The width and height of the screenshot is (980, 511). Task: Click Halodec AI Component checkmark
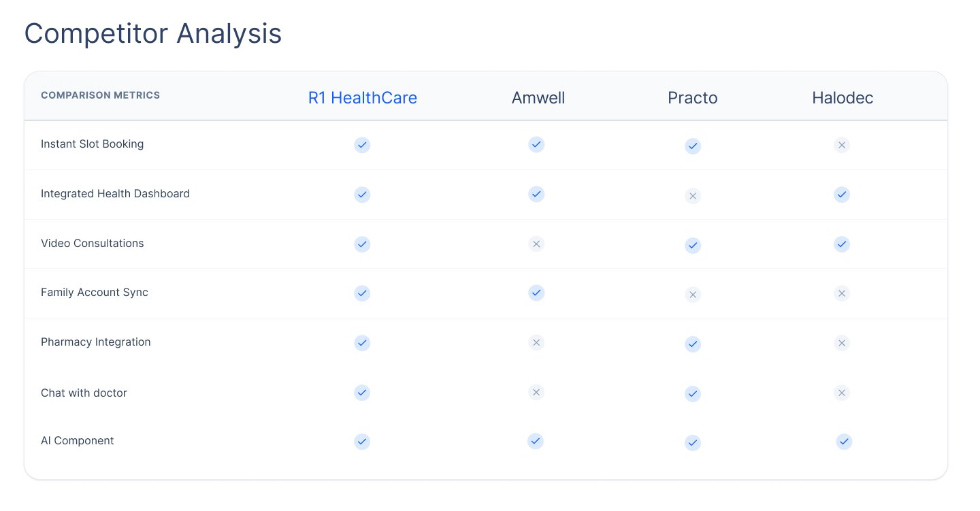click(844, 442)
